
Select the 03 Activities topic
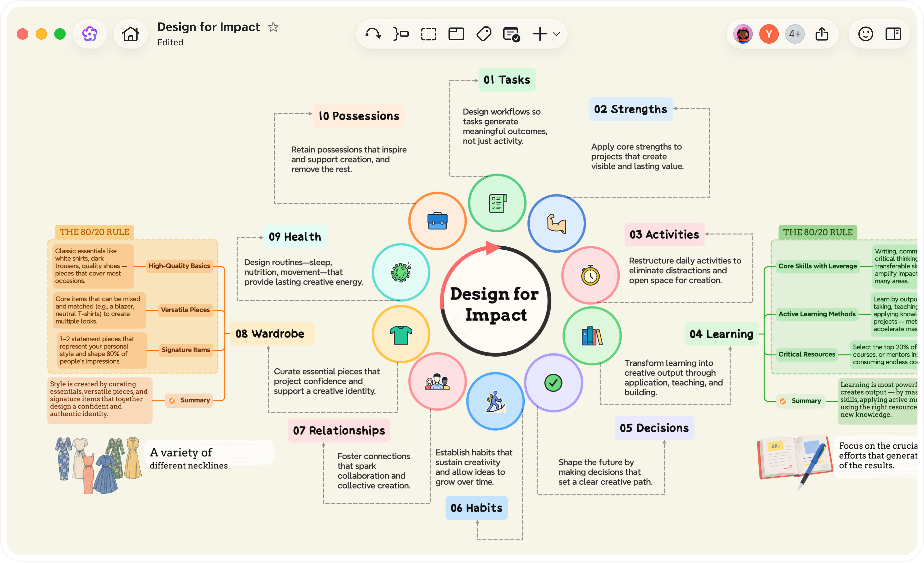(x=665, y=235)
